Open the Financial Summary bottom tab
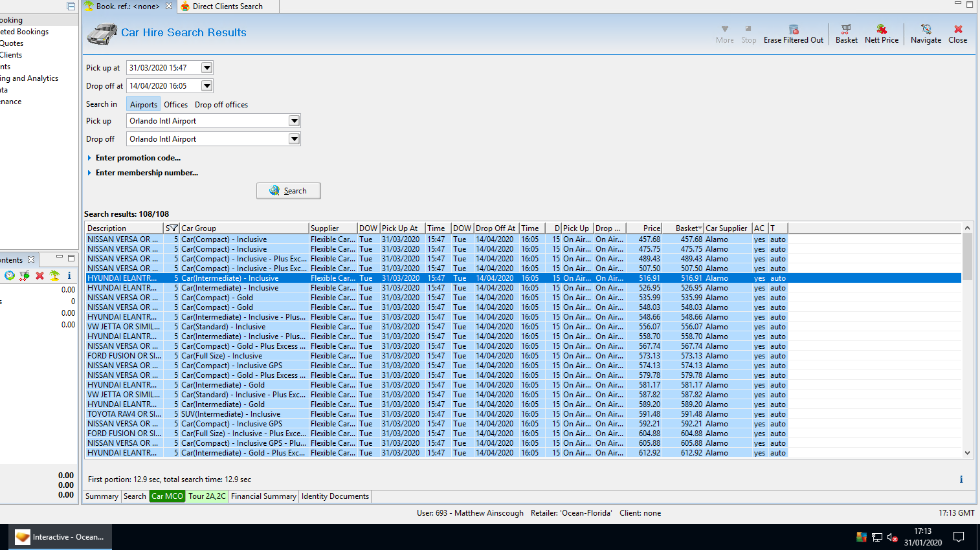 click(263, 496)
